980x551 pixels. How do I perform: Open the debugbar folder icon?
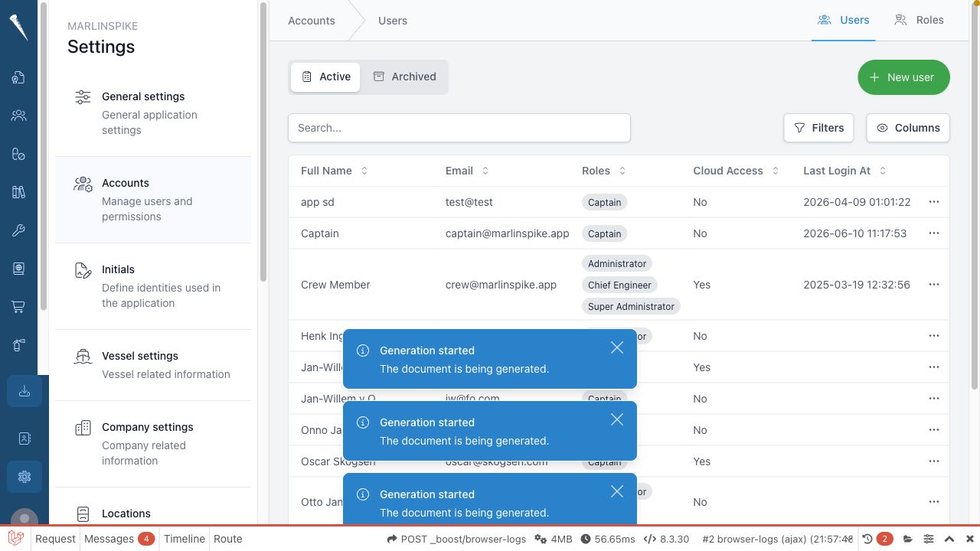[x=908, y=539]
